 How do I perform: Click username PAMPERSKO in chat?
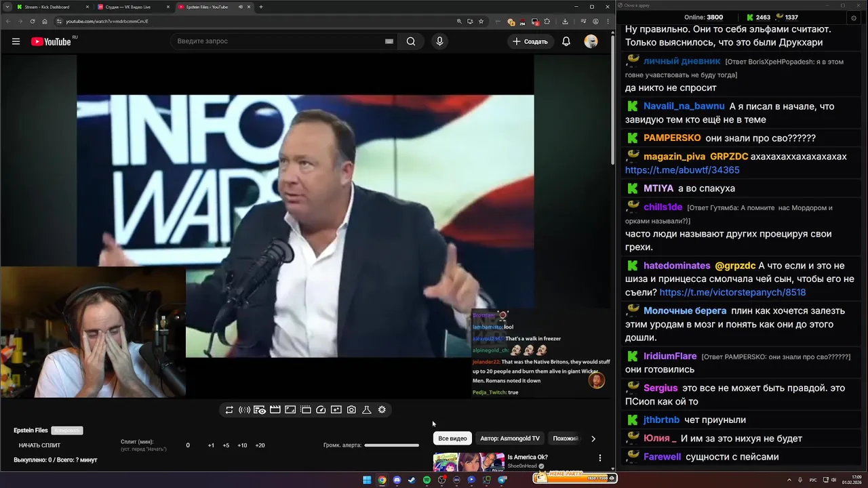point(672,138)
